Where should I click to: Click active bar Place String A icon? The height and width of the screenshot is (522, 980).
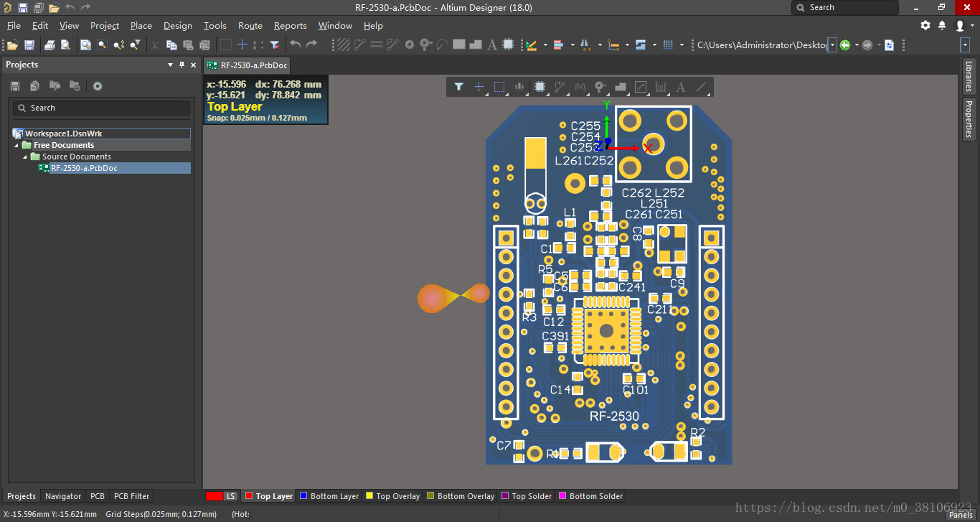[x=681, y=87]
